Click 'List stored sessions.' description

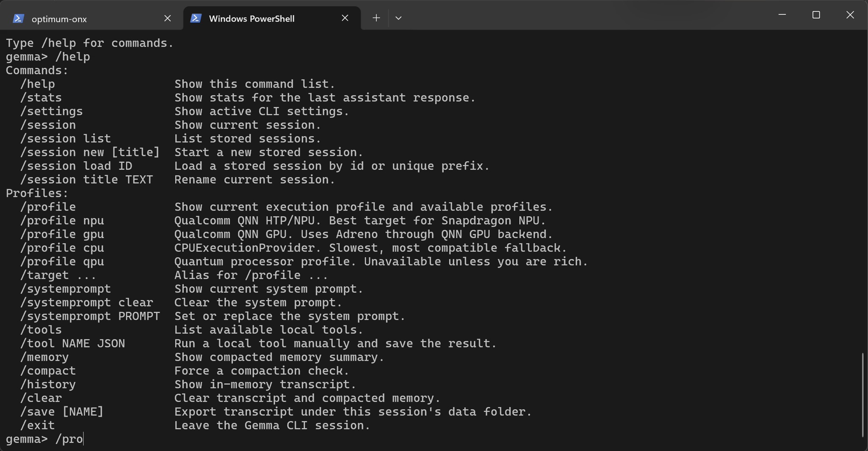click(x=248, y=139)
